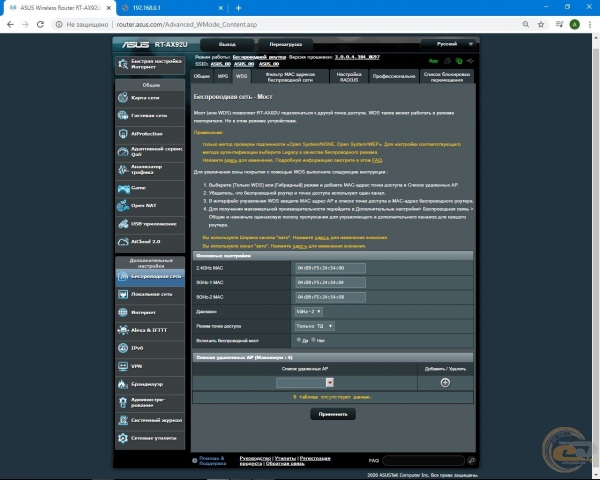
Task: Open Карта сети in sidebar
Action: click(x=150, y=98)
